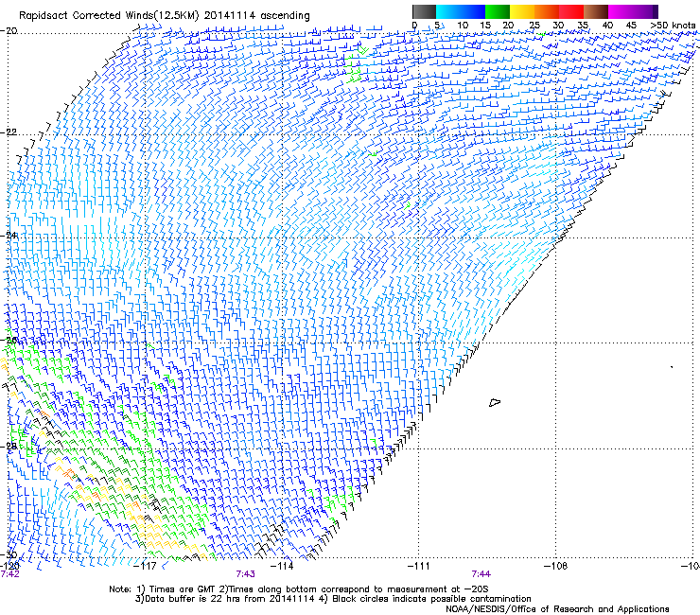Image resolution: width=700 pixels, height=615 pixels.
Task: Click the small island outline on the map
Action: click(x=494, y=402)
